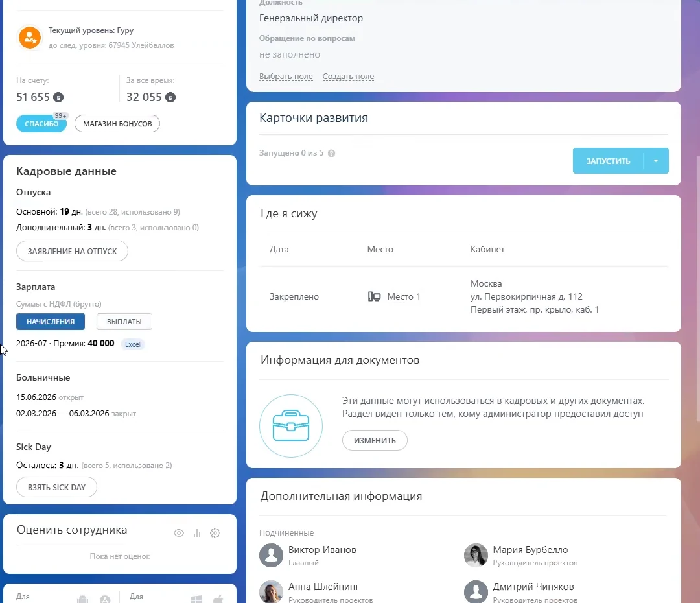The width and height of the screenshot is (700, 603).
Task: Expand the dropdown arrow next to 'Запустить'
Action: tap(656, 161)
